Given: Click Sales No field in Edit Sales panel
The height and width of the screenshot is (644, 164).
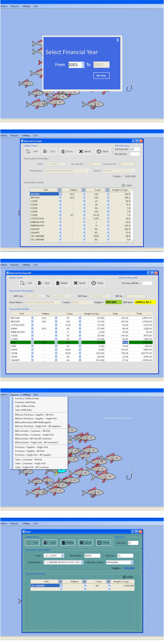Looking at the screenshot, I should [133, 543].
